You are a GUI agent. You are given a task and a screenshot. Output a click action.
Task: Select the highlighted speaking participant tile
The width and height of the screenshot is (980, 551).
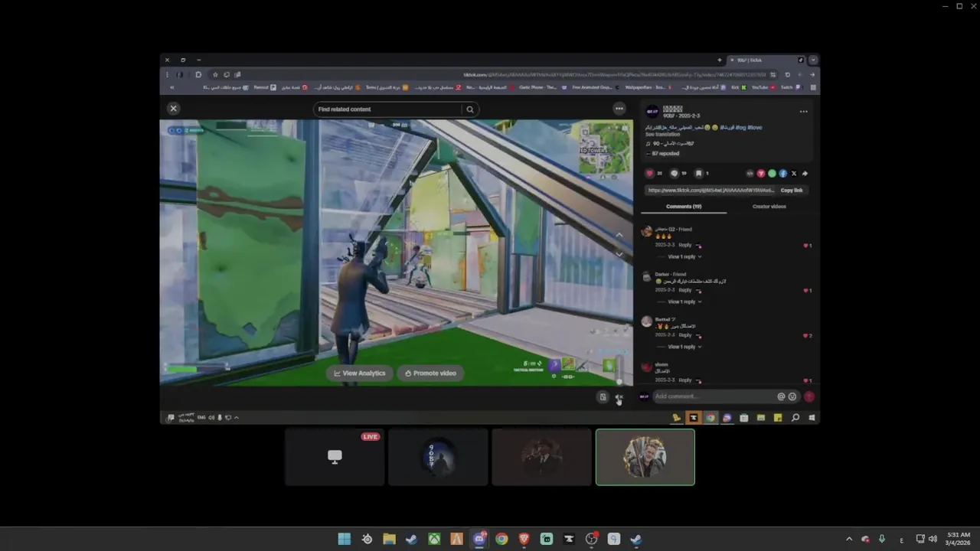click(x=645, y=457)
